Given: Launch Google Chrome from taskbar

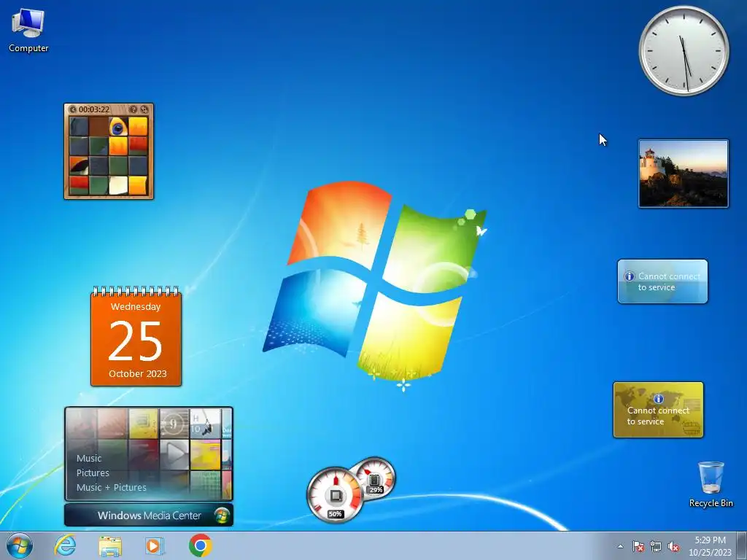Looking at the screenshot, I should (x=200, y=545).
